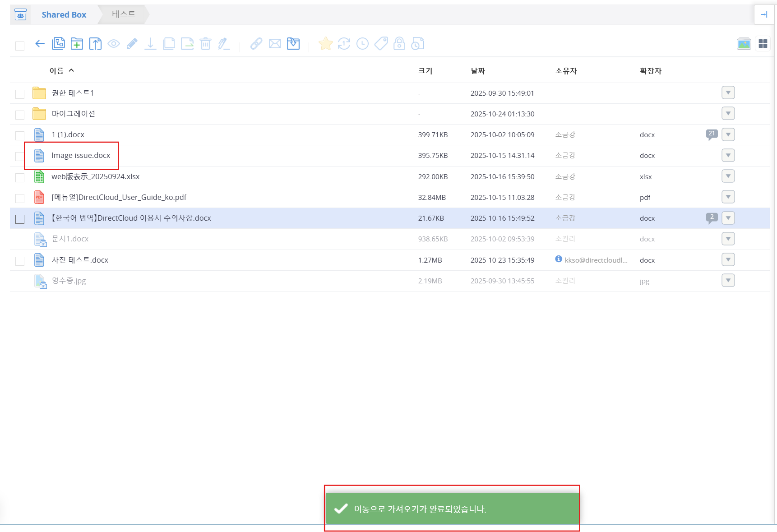Screen dimensions: 777x532
Task: Create a new folder with the plus-folder icon
Action: [77, 44]
